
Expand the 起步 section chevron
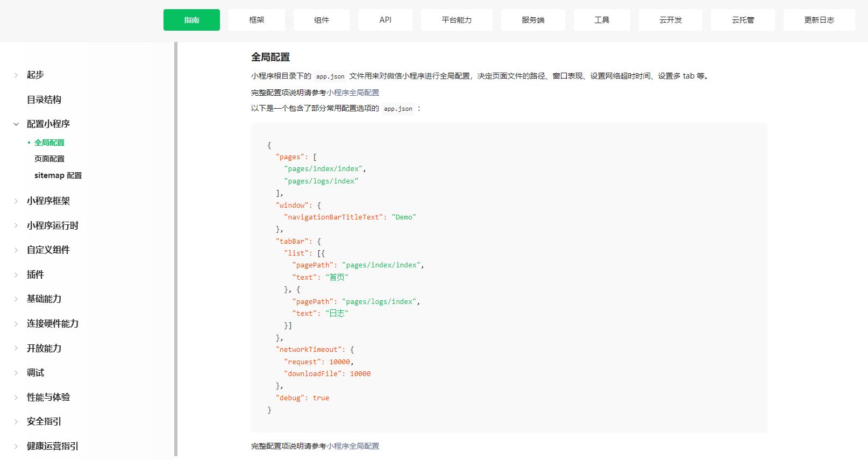click(x=16, y=75)
